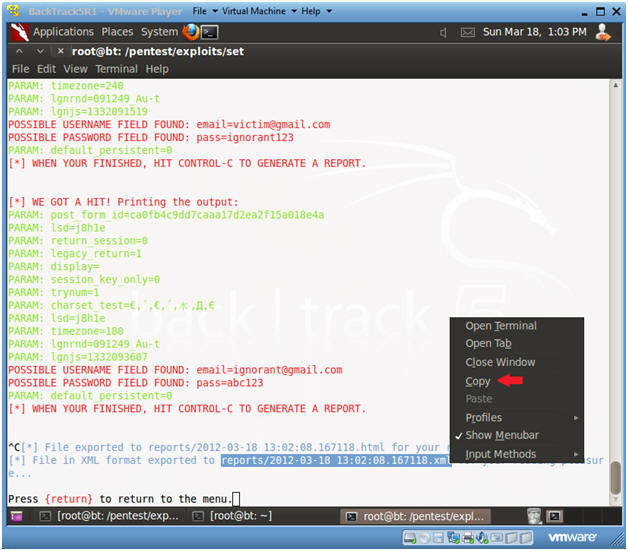
Task: Click the 'PARAM: timezone=240' line
Action: point(66,86)
